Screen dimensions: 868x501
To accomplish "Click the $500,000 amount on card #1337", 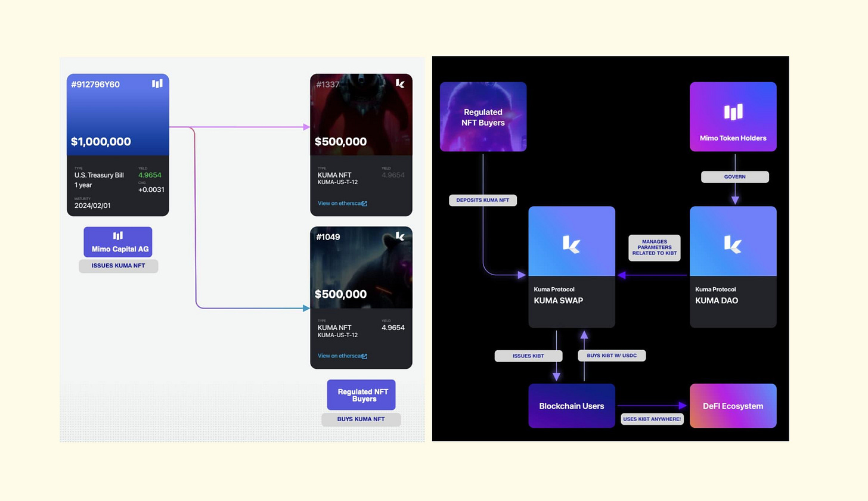I will [x=340, y=142].
